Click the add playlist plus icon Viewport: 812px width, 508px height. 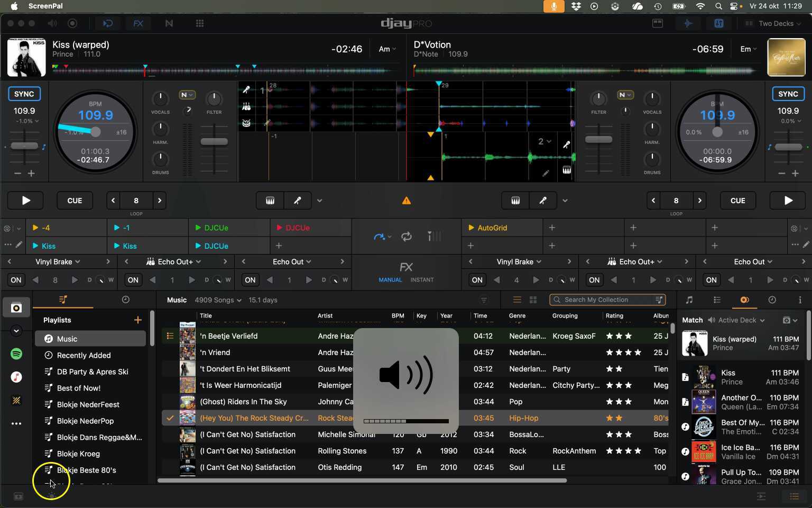click(137, 320)
